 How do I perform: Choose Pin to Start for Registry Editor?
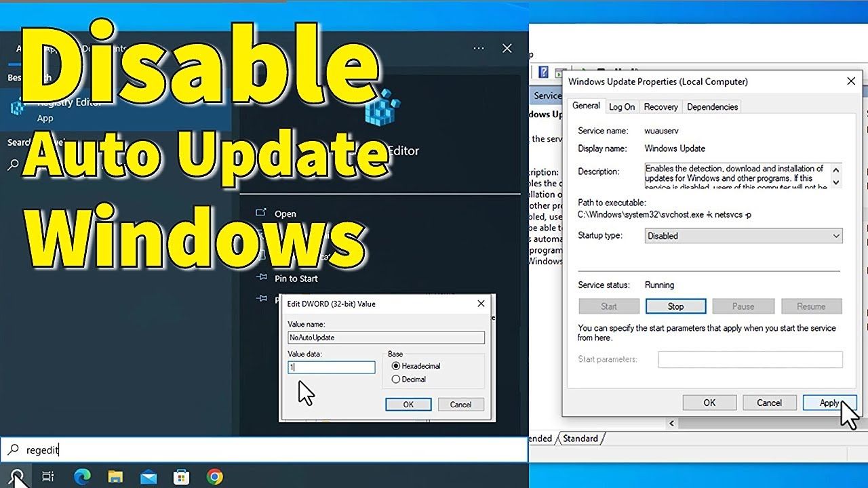point(296,279)
